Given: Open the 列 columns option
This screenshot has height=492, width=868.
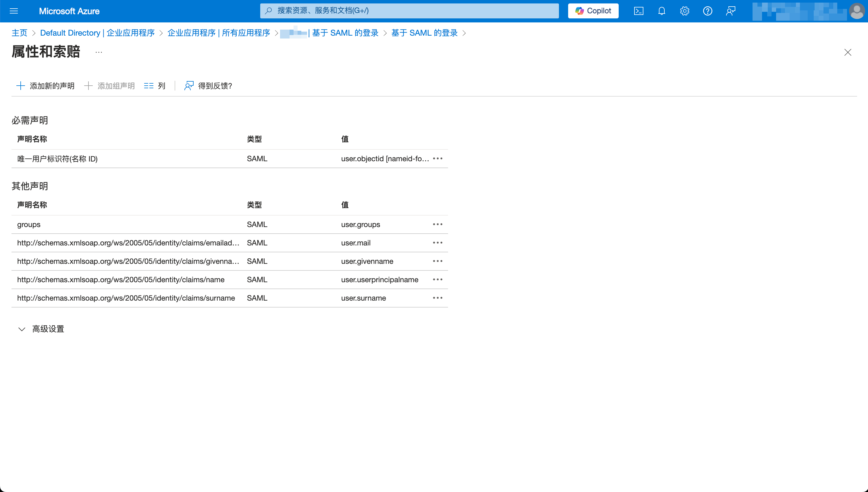Looking at the screenshot, I should click(154, 85).
